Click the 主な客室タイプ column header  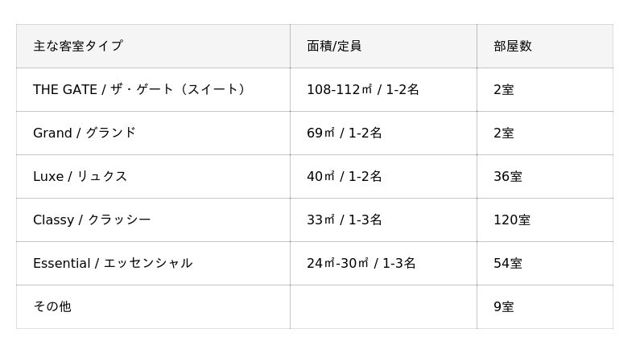pos(78,47)
